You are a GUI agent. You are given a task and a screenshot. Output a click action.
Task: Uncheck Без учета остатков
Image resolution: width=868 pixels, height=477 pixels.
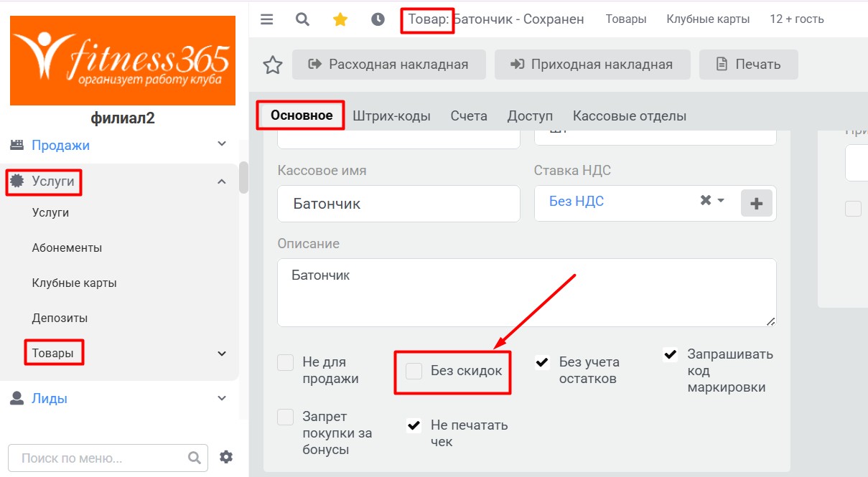pos(543,362)
